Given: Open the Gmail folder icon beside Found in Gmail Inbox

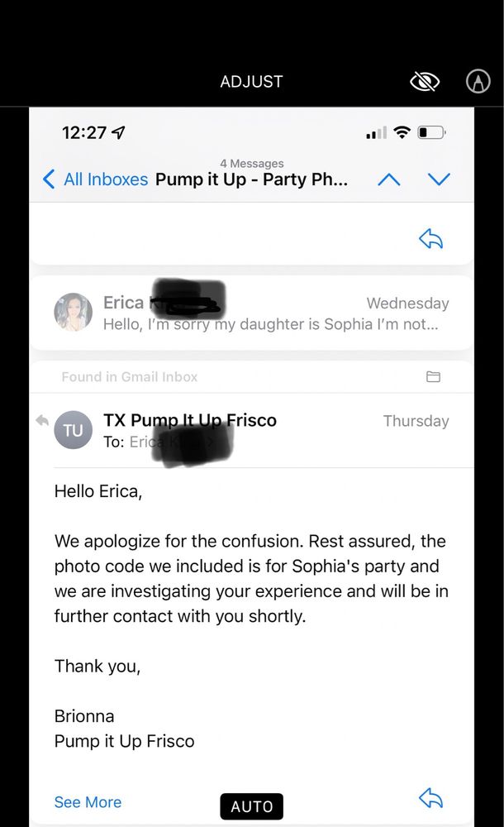Looking at the screenshot, I should (433, 376).
